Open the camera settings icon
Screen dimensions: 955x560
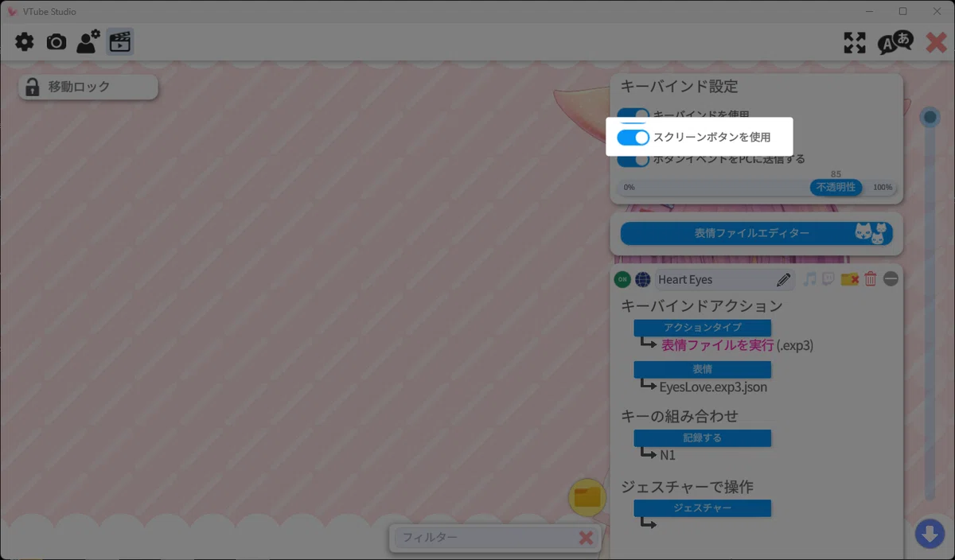point(57,42)
